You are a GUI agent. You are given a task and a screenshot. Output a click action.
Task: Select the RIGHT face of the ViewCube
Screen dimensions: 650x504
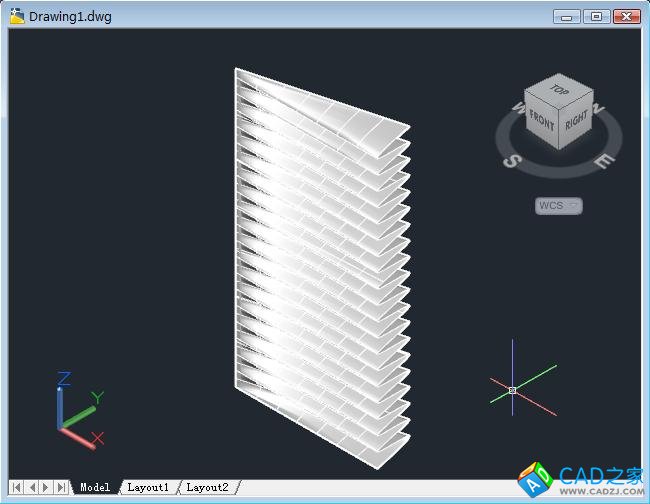point(577,121)
